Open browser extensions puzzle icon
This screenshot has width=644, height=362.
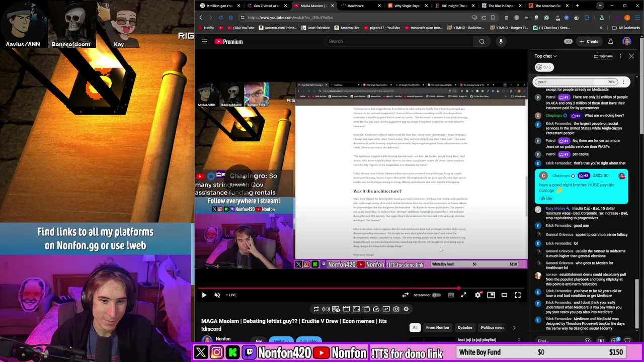pyautogui.click(x=587, y=18)
